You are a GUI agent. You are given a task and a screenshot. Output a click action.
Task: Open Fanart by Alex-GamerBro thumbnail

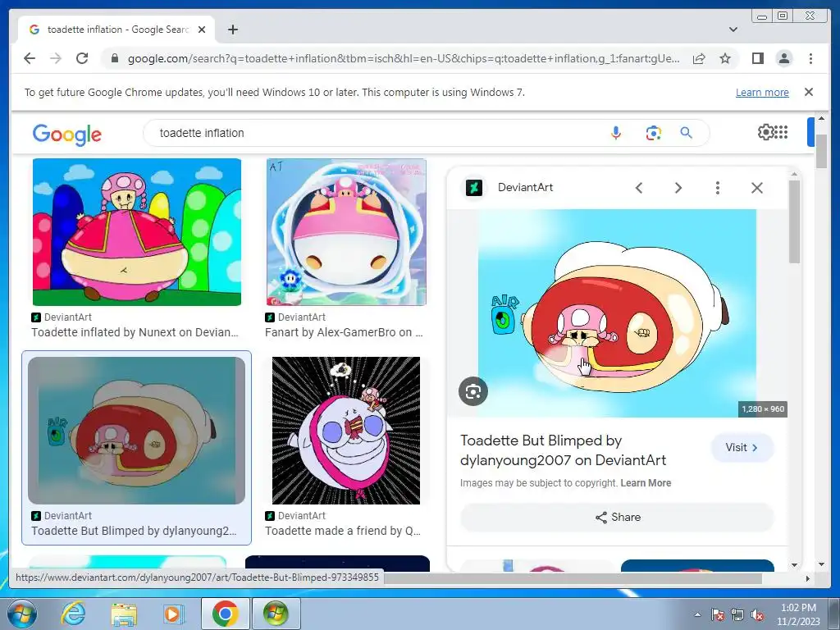[346, 232]
